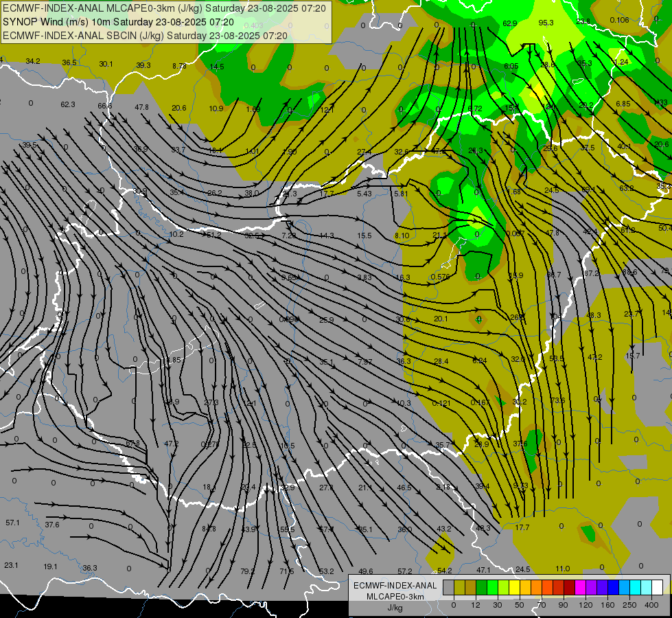Select the MLCAPE0-3km legend label
This screenshot has height=618, width=672.
[x=395, y=597]
